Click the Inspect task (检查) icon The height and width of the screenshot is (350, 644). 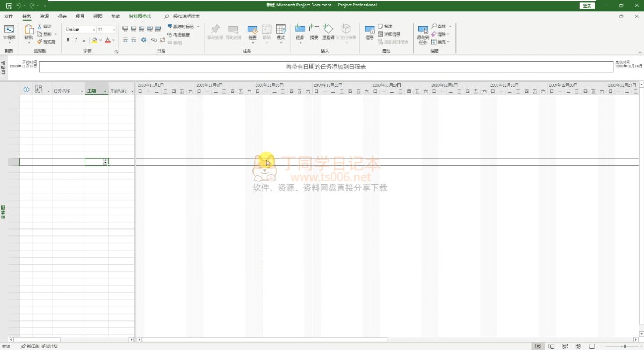(252, 30)
